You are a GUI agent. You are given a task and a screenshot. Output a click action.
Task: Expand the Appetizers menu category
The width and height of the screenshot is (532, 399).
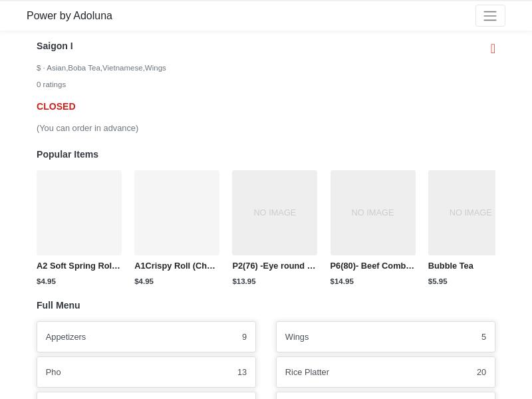click(146, 337)
